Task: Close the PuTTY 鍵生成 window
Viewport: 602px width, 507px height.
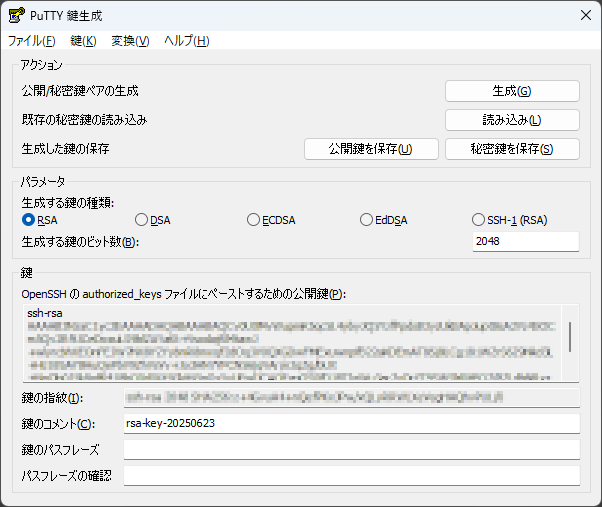Action: tap(586, 15)
